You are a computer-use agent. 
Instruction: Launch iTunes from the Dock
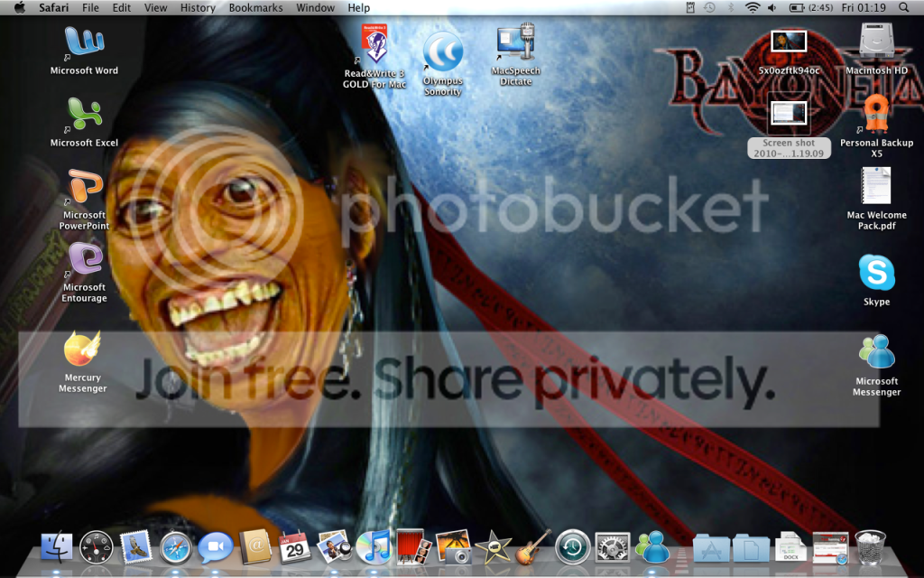tap(374, 547)
